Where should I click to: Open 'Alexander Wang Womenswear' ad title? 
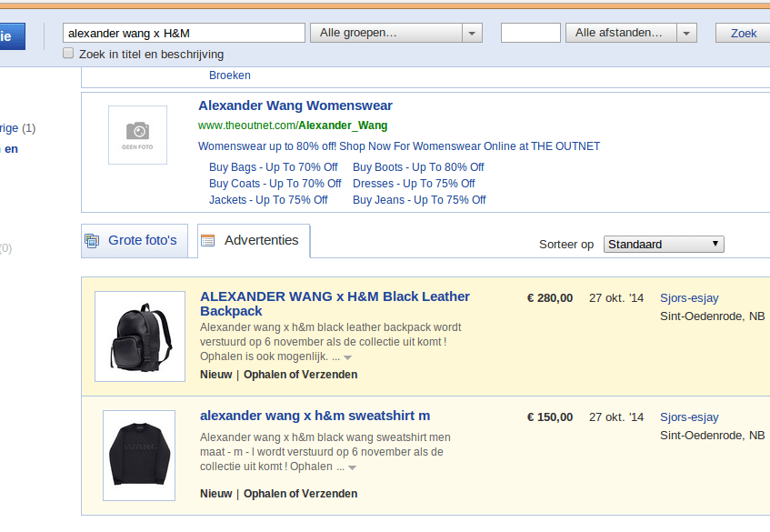[295, 105]
